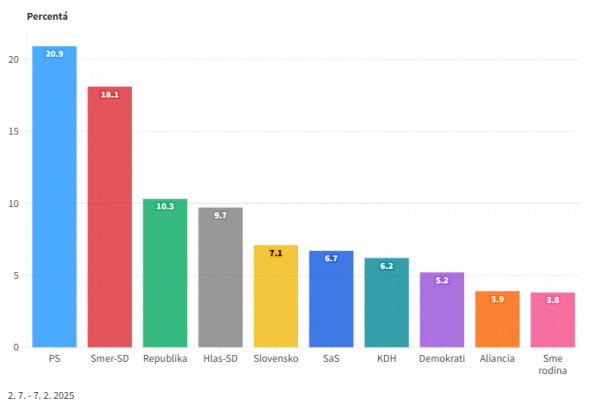Click the 20.9 value label
600x400 pixels.
point(54,53)
